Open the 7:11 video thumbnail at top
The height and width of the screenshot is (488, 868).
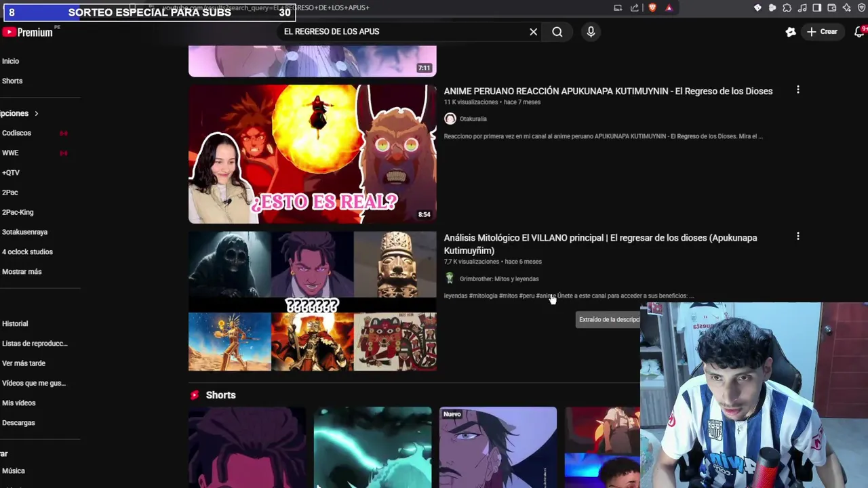coord(312,61)
